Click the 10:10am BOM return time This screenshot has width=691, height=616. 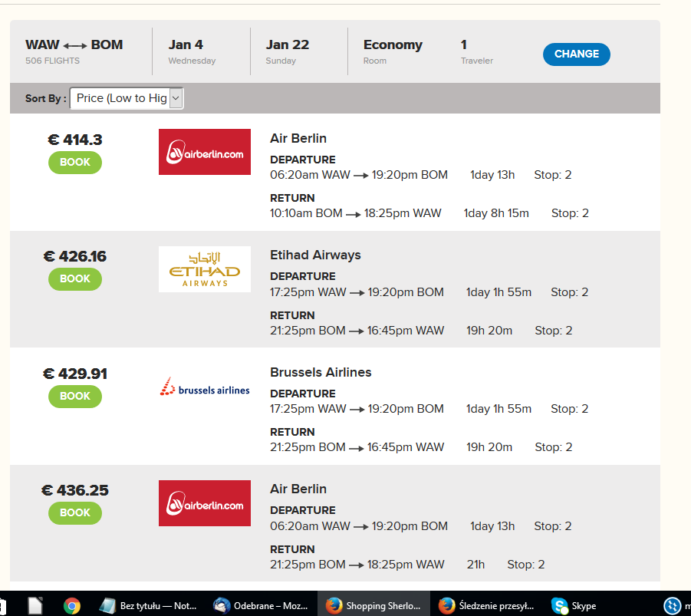(306, 213)
